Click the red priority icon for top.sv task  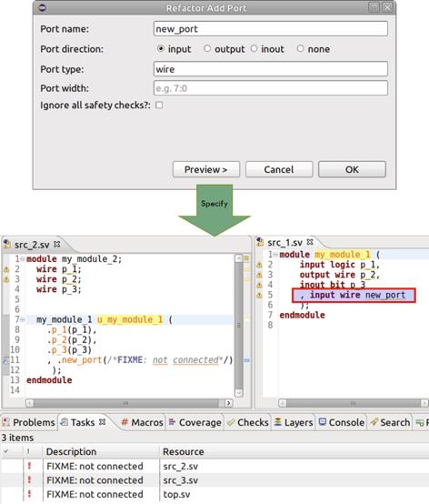click(30, 494)
